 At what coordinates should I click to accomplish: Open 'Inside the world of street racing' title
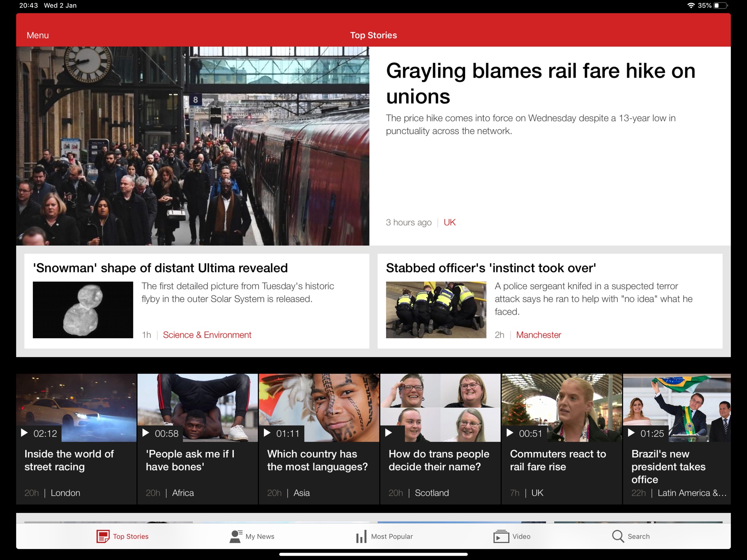69,460
